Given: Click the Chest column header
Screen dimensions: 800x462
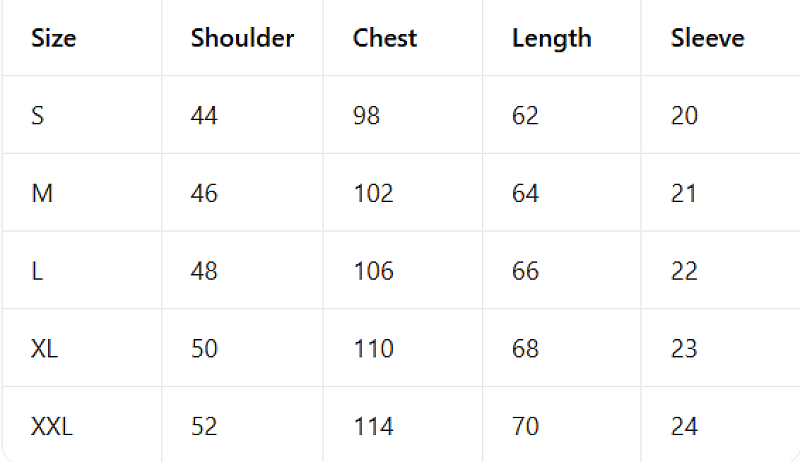Looking at the screenshot, I should coord(385,38).
